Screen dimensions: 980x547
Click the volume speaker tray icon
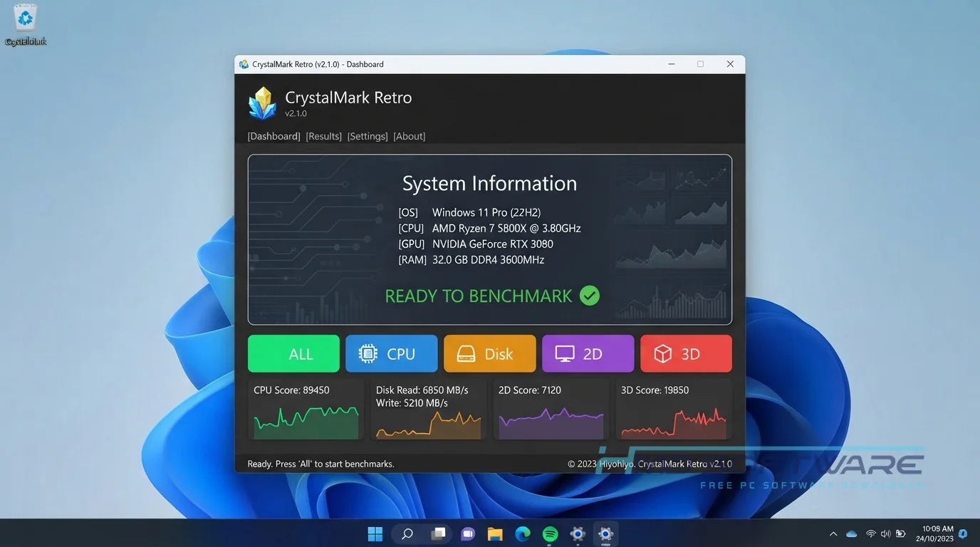tap(885, 533)
